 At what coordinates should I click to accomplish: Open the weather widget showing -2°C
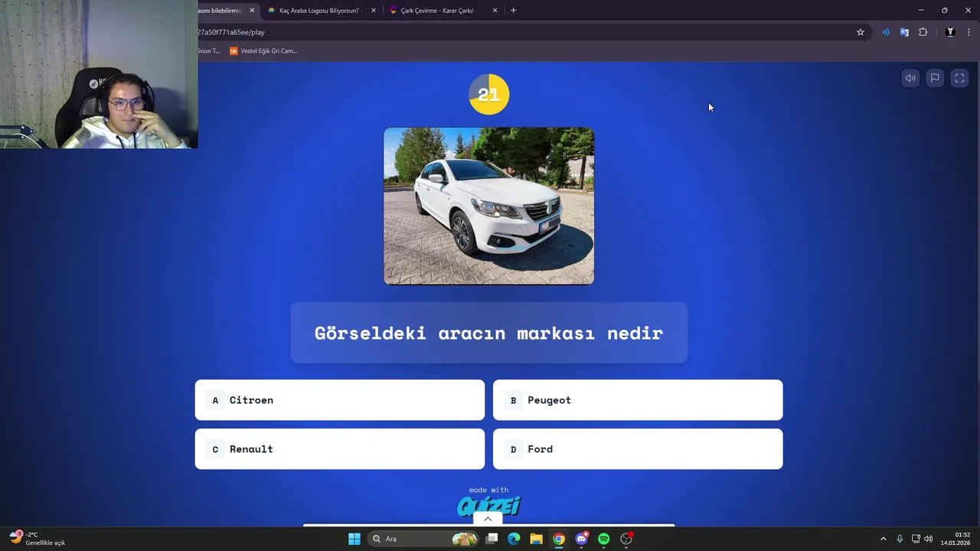[x=37, y=539]
